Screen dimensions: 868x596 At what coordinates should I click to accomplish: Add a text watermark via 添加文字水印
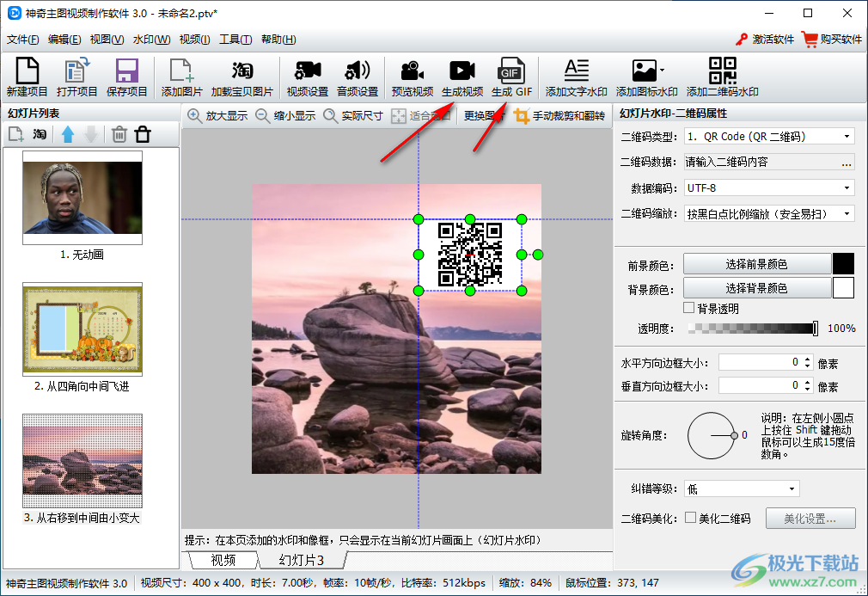(577, 77)
